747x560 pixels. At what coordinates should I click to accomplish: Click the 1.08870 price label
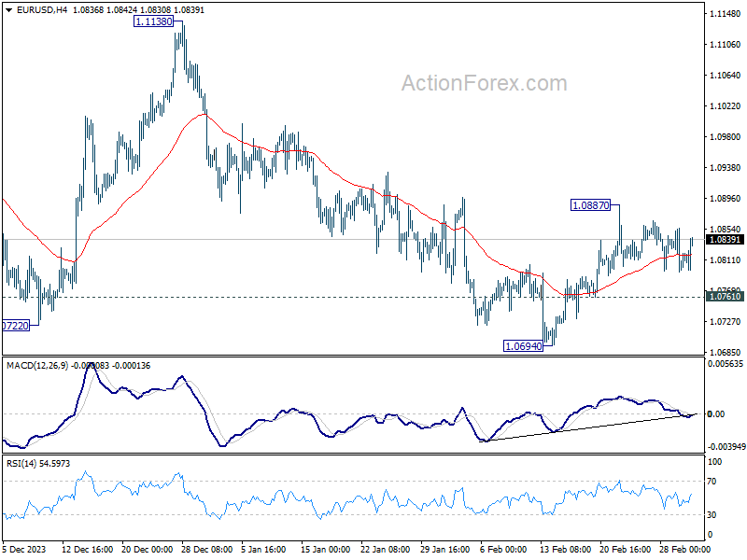pyautogui.click(x=590, y=205)
